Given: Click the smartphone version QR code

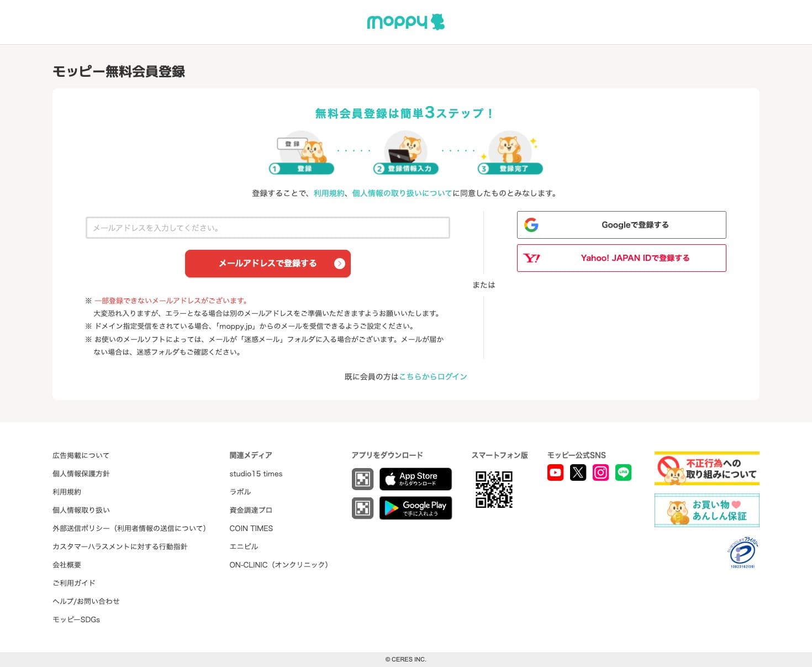Looking at the screenshot, I should pyautogui.click(x=494, y=489).
